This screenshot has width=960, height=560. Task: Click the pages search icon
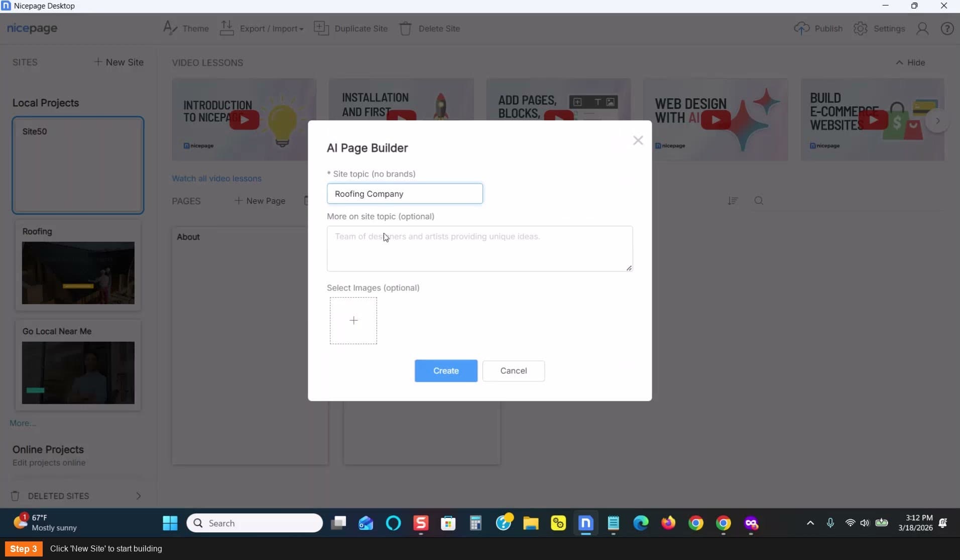click(759, 201)
